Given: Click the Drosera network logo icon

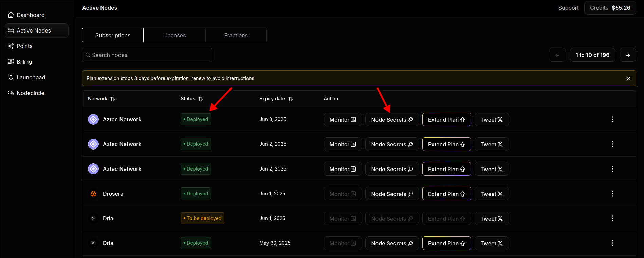Looking at the screenshot, I should pyautogui.click(x=93, y=194).
